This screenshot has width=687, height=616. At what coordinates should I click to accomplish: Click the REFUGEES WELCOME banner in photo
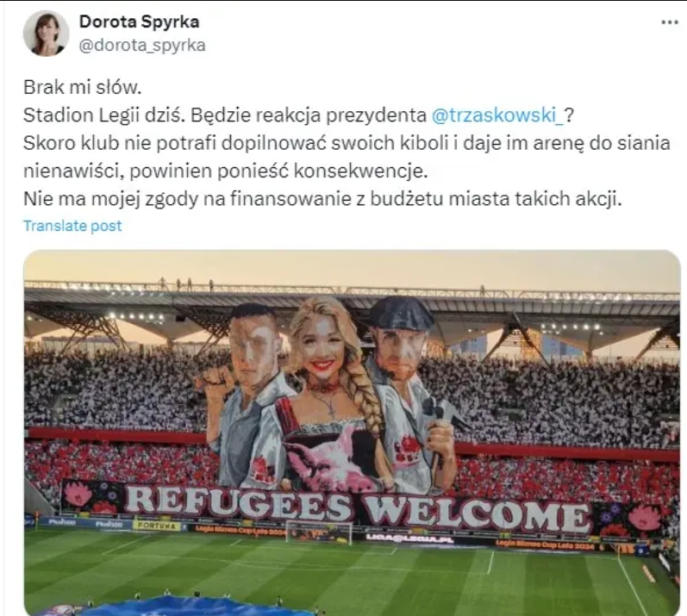[357, 508]
